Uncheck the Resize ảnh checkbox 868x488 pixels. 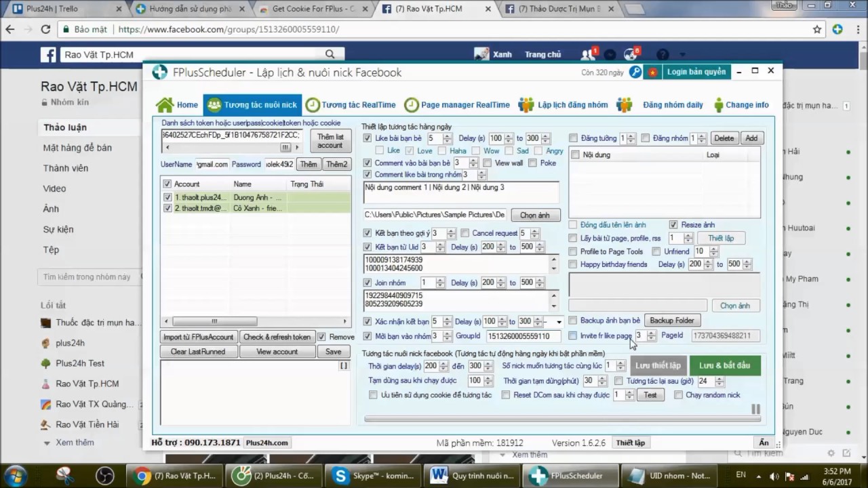[673, 225]
